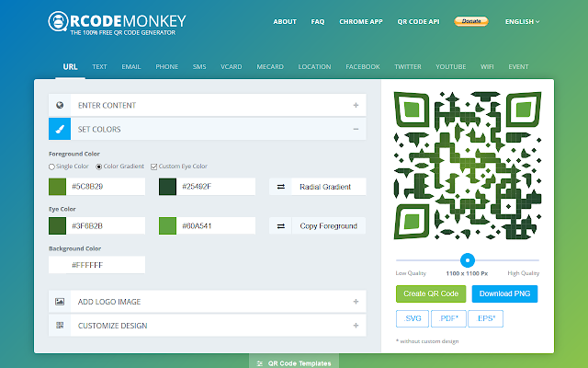Expand the Customize Design section
Viewport: 588px width, 368px height.
click(208, 325)
